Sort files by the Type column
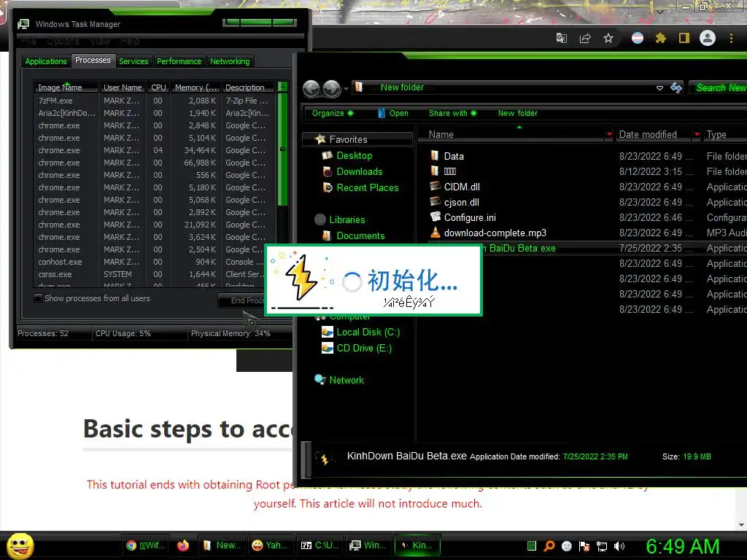This screenshot has width=747, height=560. (x=724, y=135)
